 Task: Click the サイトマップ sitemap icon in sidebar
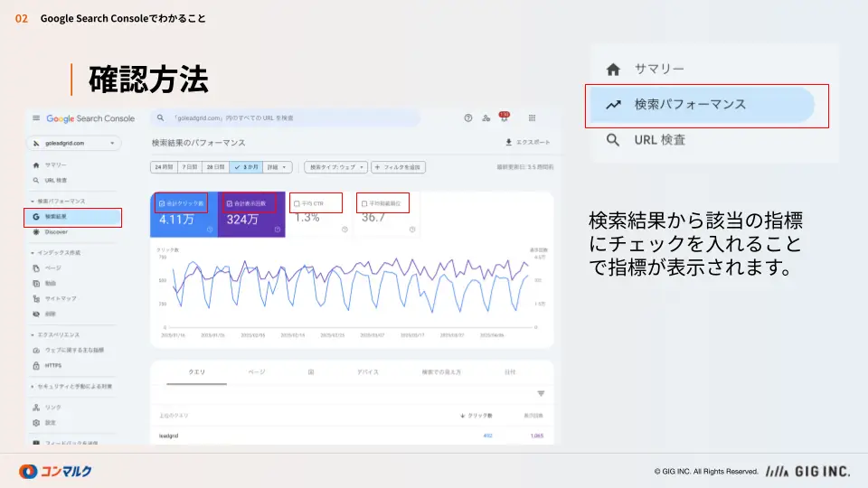[36, 299]
